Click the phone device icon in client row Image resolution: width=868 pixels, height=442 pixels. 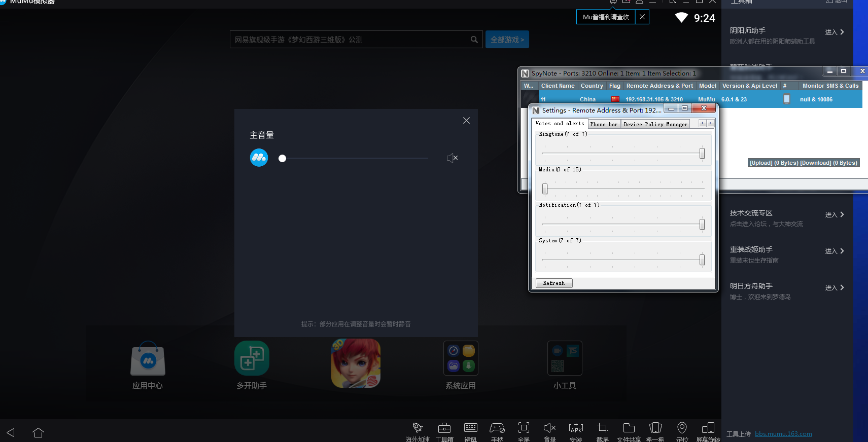(x=786, y=99)
